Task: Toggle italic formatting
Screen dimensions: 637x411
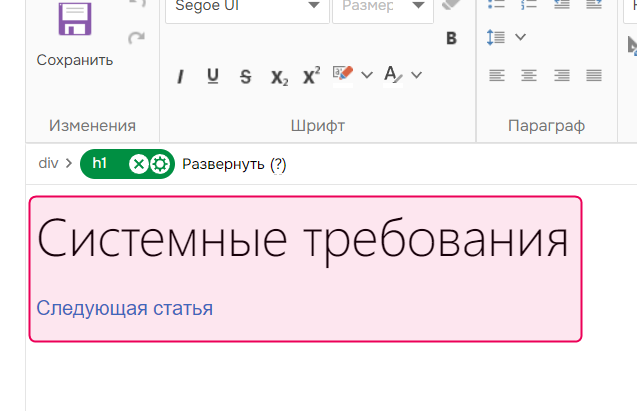Action: (x=180, y=76)
